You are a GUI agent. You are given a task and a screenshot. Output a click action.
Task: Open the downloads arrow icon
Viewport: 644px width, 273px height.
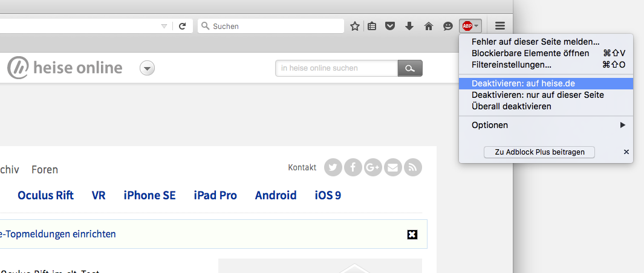(409, 27)
